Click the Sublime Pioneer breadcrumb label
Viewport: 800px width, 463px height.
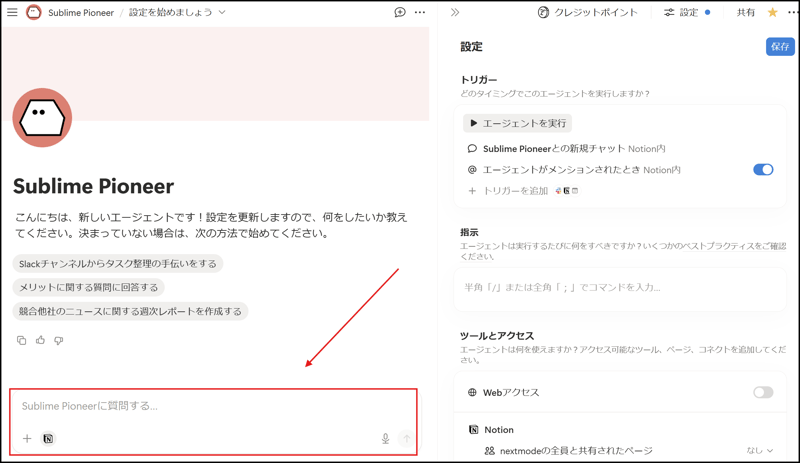[x=81, y=13]
